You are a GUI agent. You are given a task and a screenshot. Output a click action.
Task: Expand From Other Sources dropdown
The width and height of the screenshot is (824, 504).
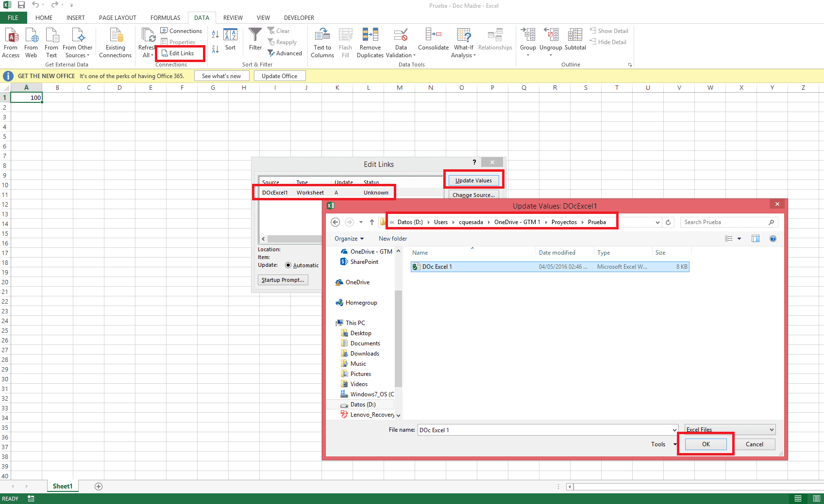(x=77, y=51)
